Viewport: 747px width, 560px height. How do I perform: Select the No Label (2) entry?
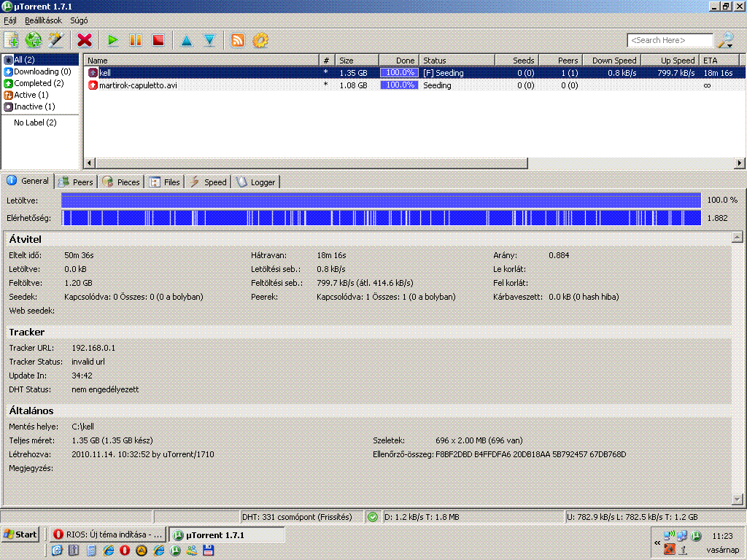(35, 122)
